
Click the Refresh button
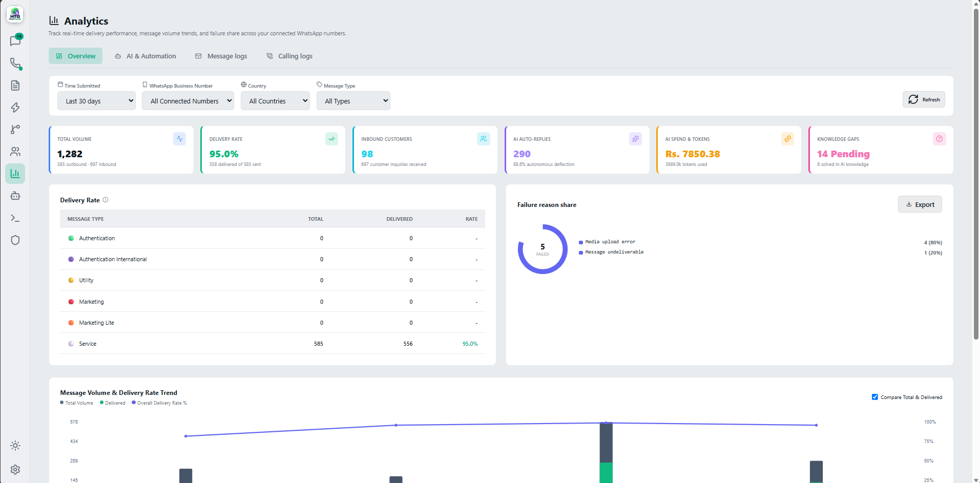click(x=924, y=99)
